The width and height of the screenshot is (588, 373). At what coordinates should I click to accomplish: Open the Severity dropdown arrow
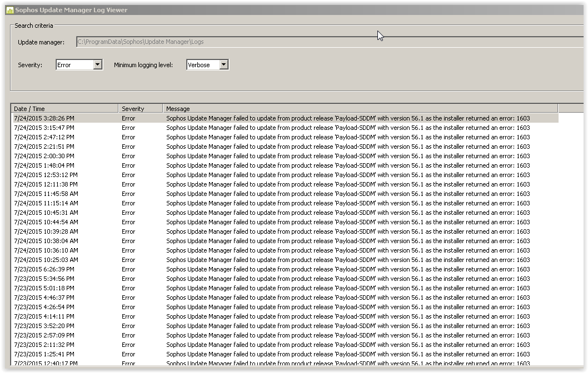coord(97,65)
